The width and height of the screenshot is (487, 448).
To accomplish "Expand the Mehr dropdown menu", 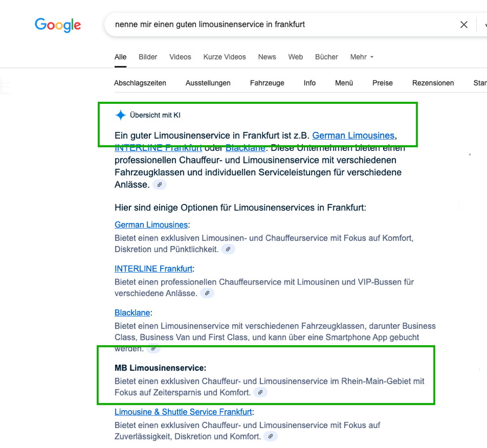I will tap(362, 57).
